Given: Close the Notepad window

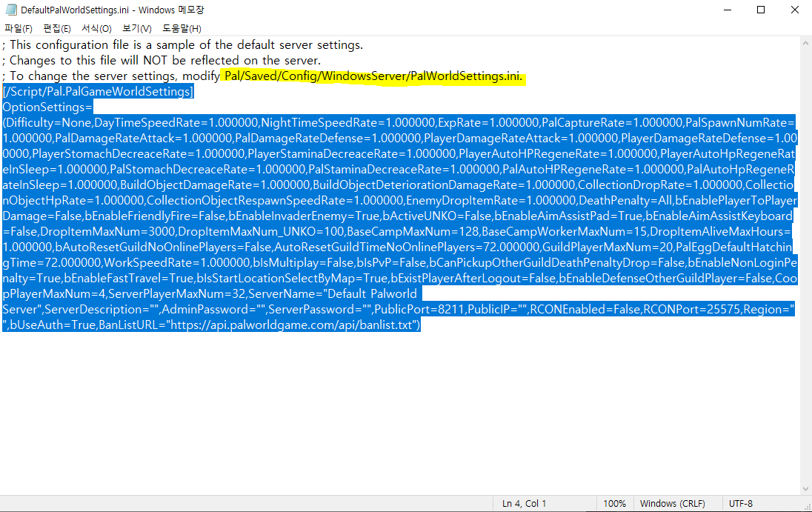Looking at the screenshot, I should tap(795, 10).
